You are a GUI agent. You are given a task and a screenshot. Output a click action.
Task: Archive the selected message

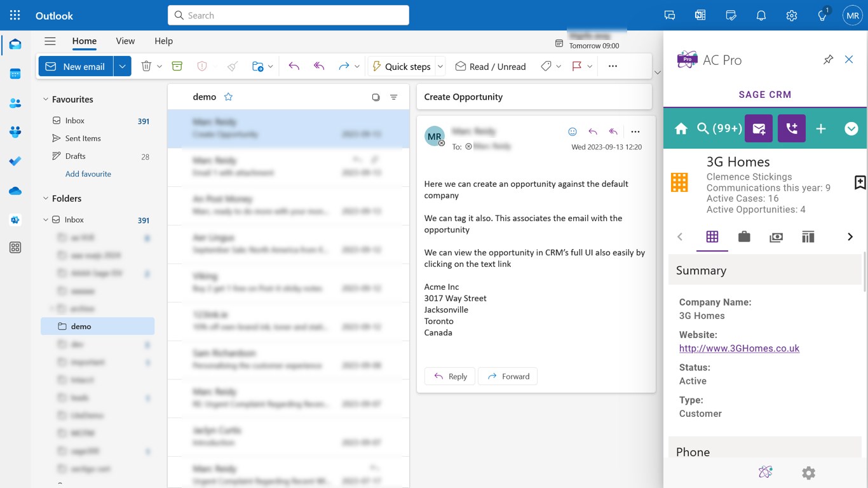pyautogui.click(x=177, y=66)
